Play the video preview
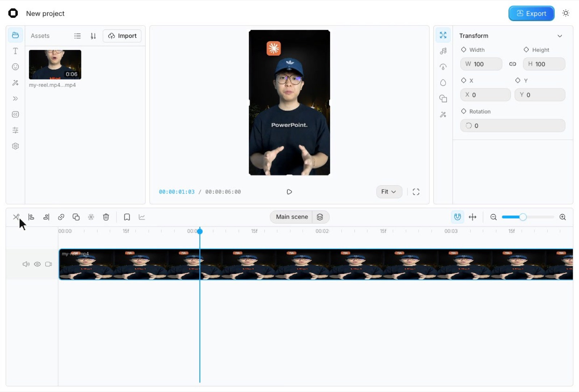 click(x=289, y=192)
